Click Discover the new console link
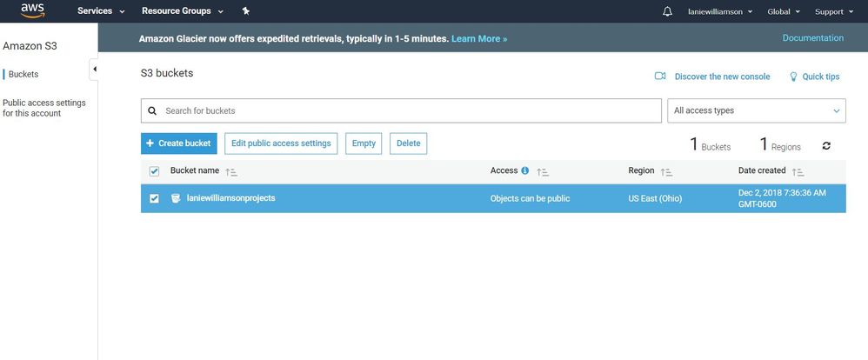 [723, 77]
